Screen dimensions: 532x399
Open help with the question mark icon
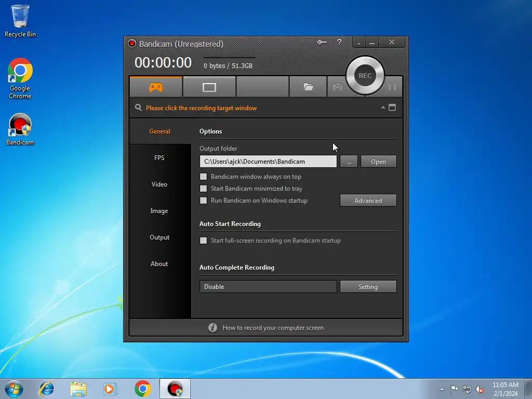point(339,42)
